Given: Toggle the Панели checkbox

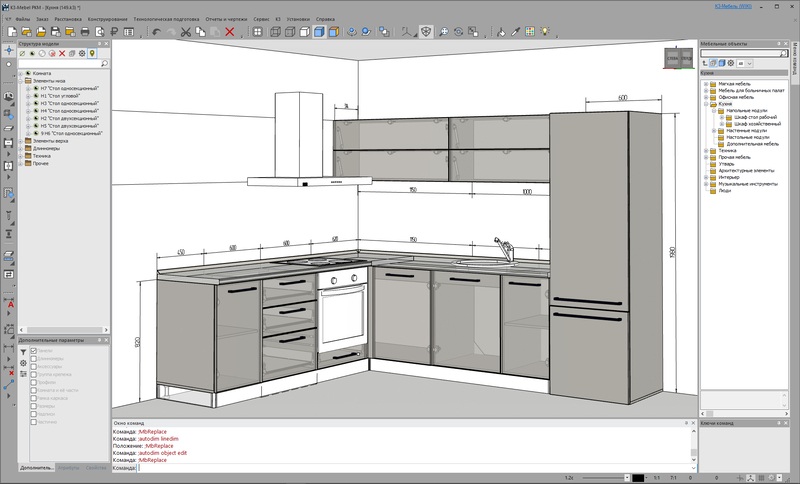Looking at the screenshot, I should tap(34, 351).
